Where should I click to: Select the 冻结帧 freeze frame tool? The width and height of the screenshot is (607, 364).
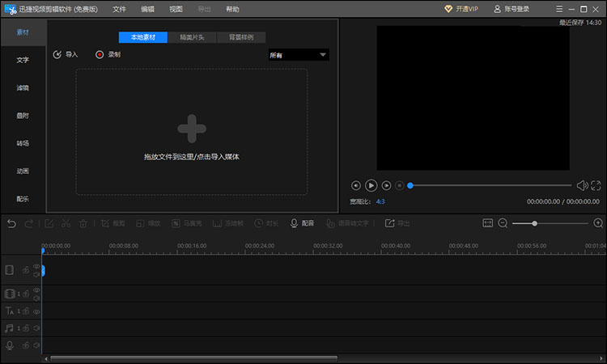pos(228,223)
